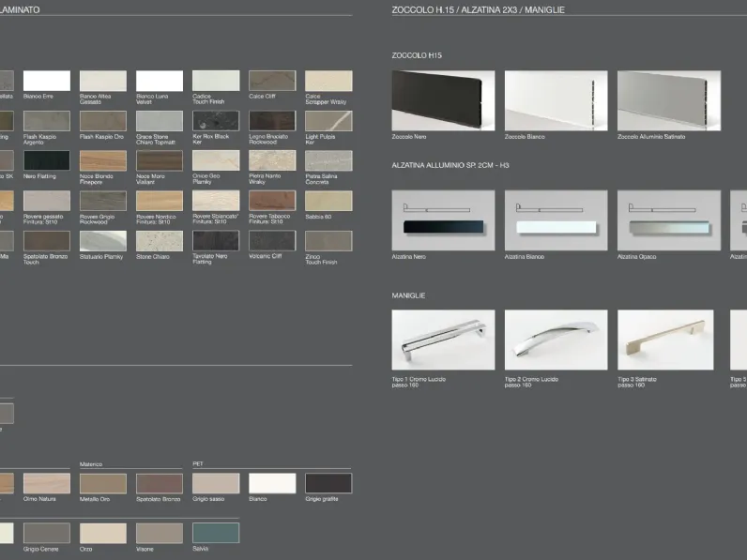
Task: Open the Zoccolo Nero plinth image
Action: point(443,100)
